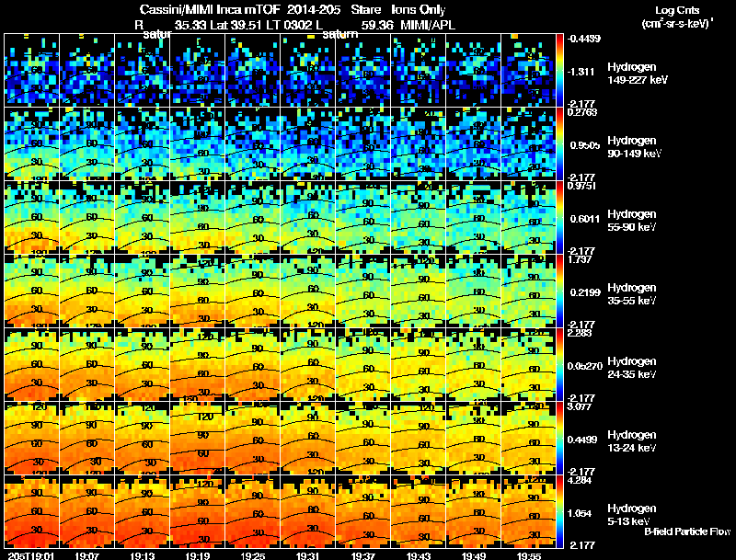
Task: Select the 19:19 panel in the 24-35 keV row
Action: click(198, 364)
